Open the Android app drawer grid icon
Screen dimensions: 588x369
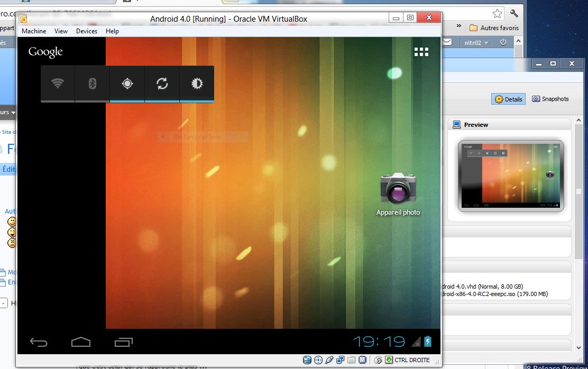421,51
